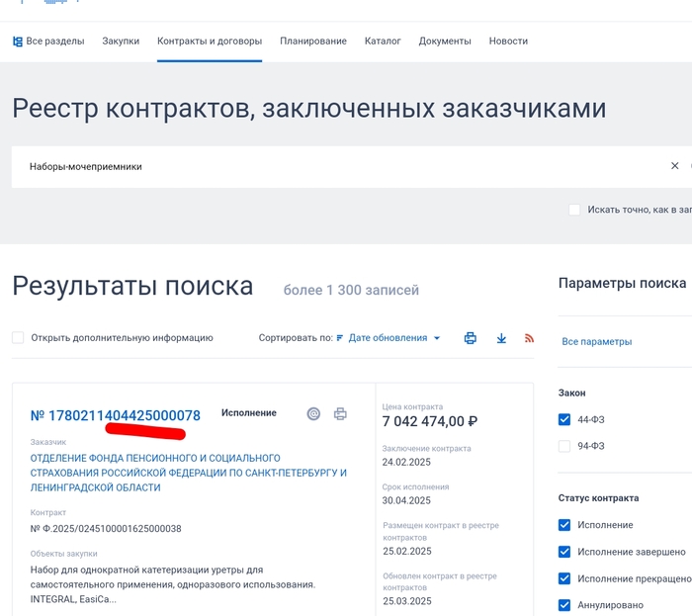Open the RSS feed icon
The height and width of the screenshot is (616, 692).
pyautogui.click(x=529, y=338)
